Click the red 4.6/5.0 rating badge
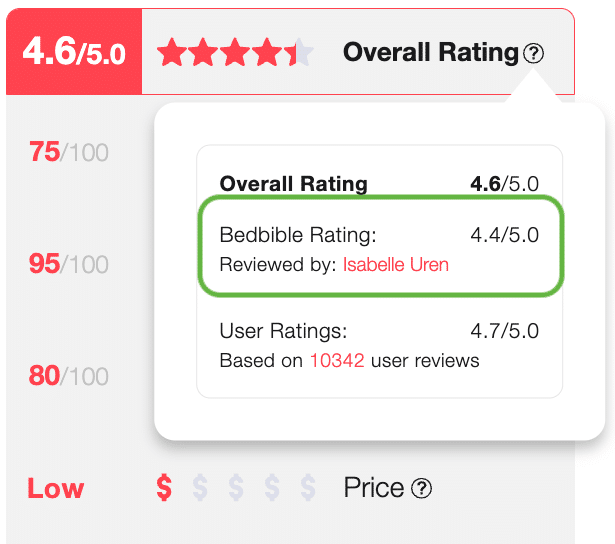This screenshot has width=615, height=544. [74, 52]
